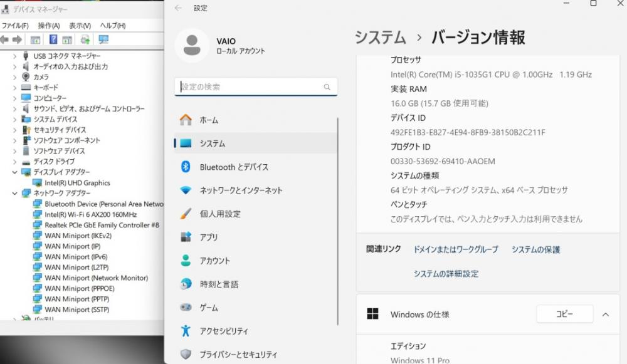627x364 pixels.
Task: Select WAN Miniport (IPv6)
Action: [76, 257]
